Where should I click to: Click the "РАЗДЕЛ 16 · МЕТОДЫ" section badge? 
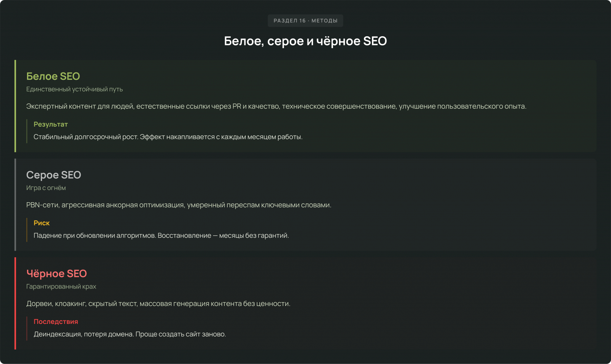305,21
